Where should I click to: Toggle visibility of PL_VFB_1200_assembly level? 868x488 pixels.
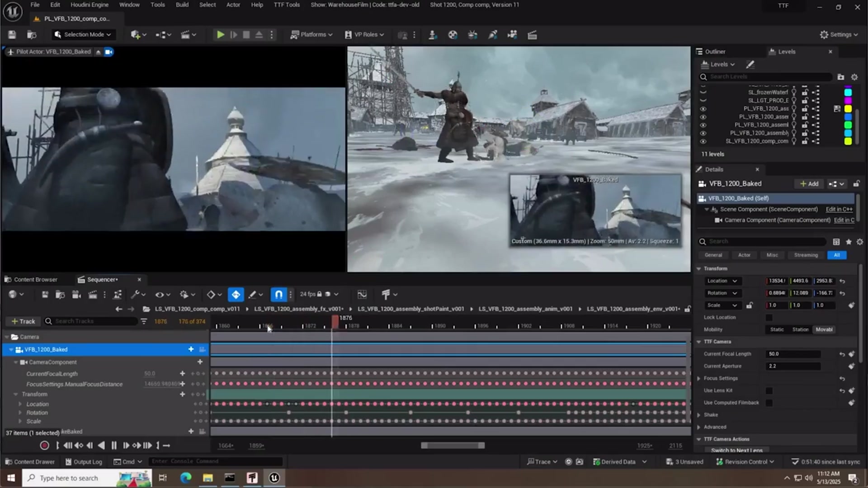pyautogui.click(x=703, y=133)
